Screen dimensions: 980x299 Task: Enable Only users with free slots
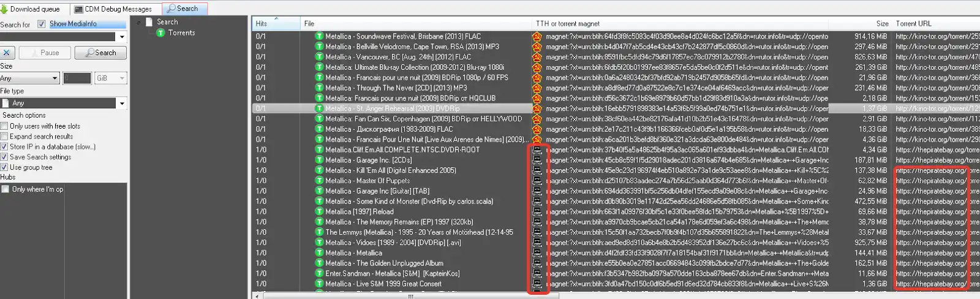[x=4, y=126]
